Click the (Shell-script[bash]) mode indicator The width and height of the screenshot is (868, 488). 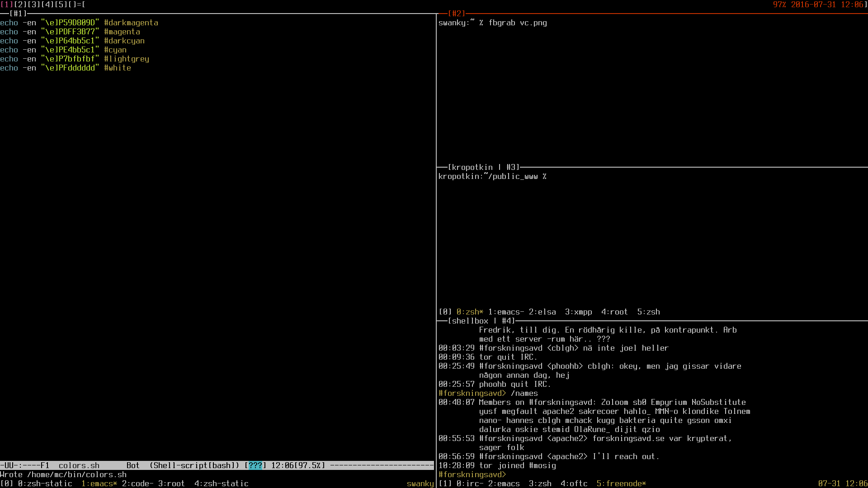tap(194, 465)
